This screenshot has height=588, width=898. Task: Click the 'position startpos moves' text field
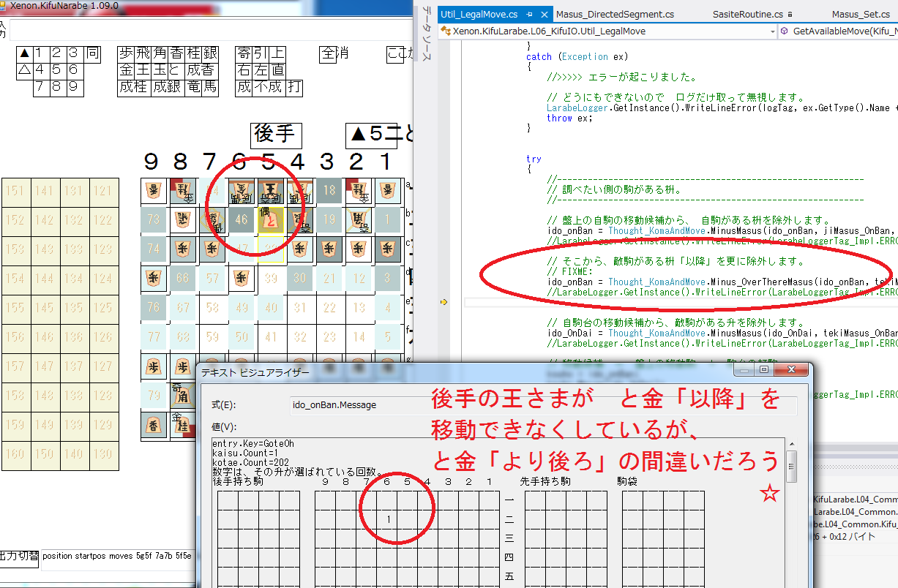(117, 557)
